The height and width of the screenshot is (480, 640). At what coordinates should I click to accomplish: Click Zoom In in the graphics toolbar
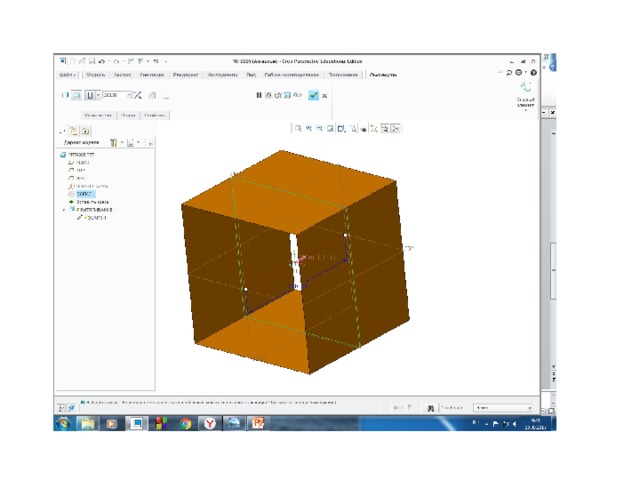[x=309, y=128]
